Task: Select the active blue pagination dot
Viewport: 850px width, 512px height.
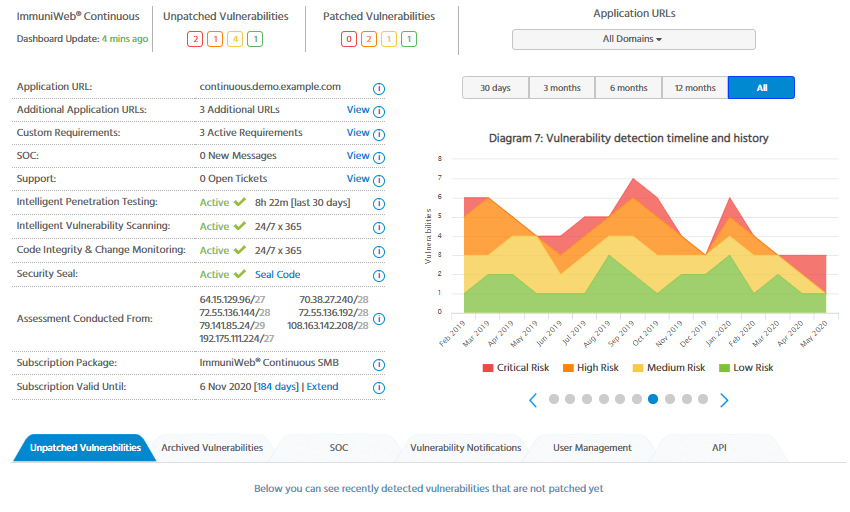Action: click(x=653, y=399)
